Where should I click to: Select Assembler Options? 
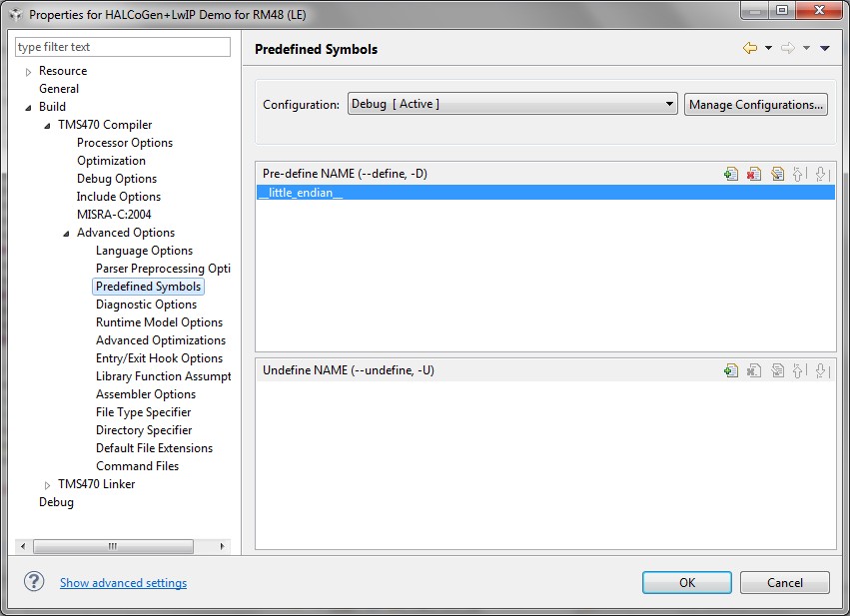pyautogui.click(x=145, y=394)
